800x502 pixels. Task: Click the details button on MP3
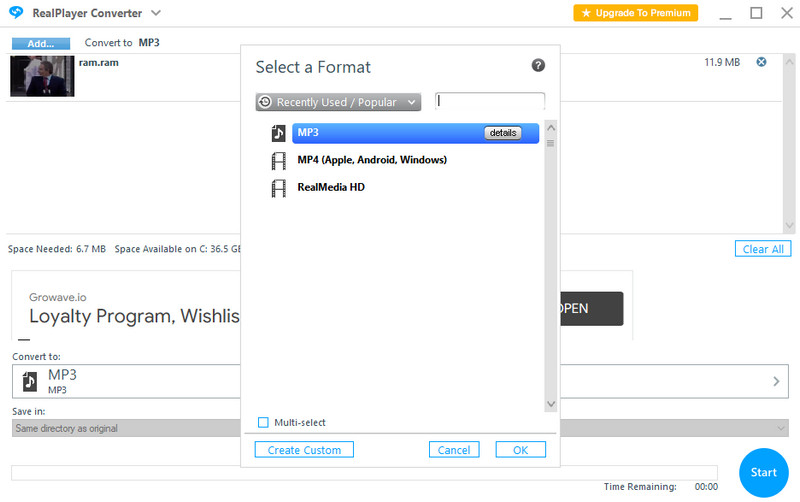[x=502, y=133]
